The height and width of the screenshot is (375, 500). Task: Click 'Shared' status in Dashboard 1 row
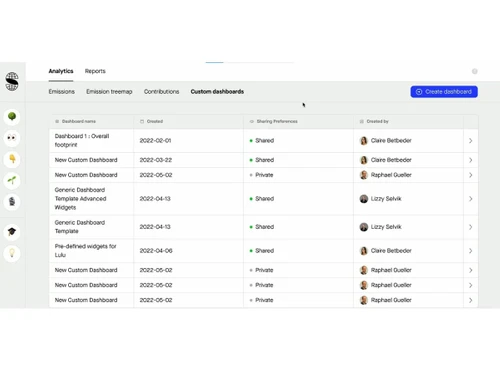point(265,141)
